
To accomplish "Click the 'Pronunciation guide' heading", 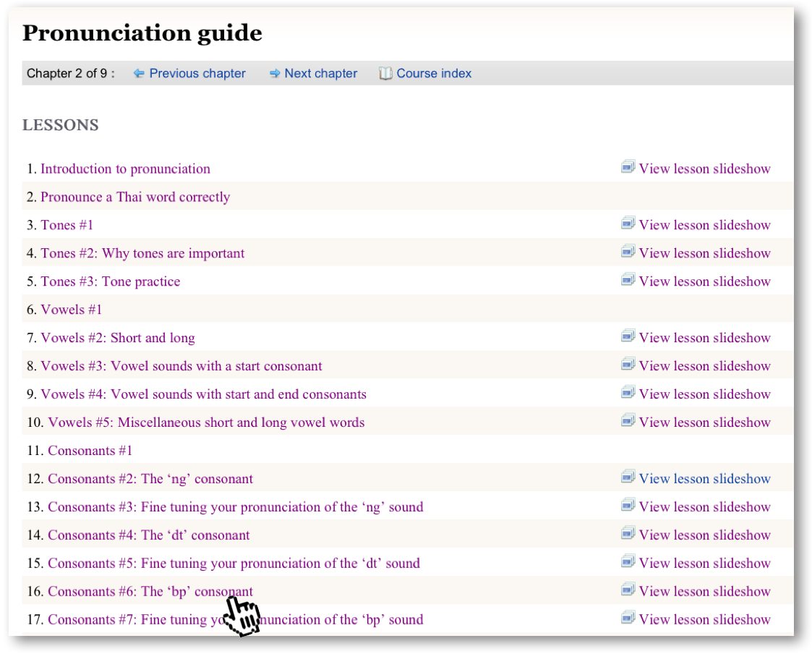I will [142, 34].
